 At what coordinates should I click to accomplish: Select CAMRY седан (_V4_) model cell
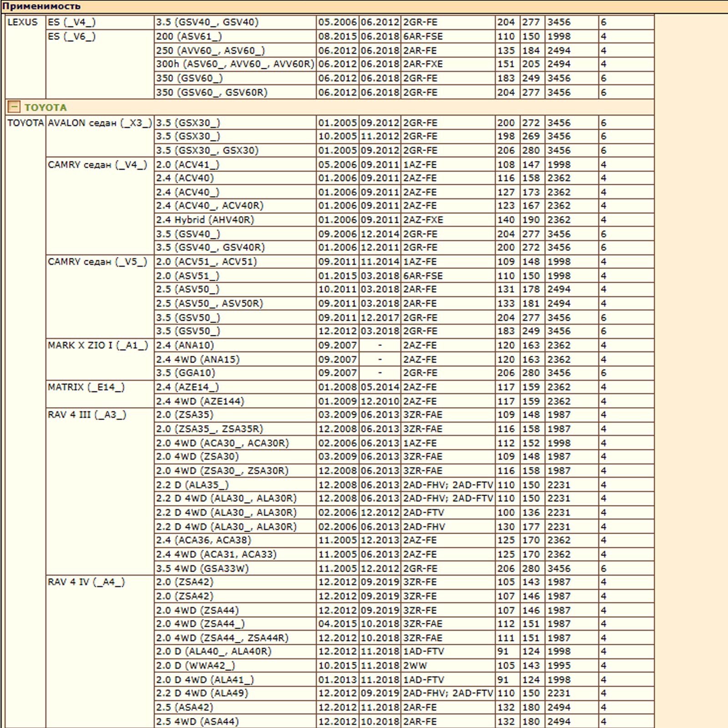point(97,165)
